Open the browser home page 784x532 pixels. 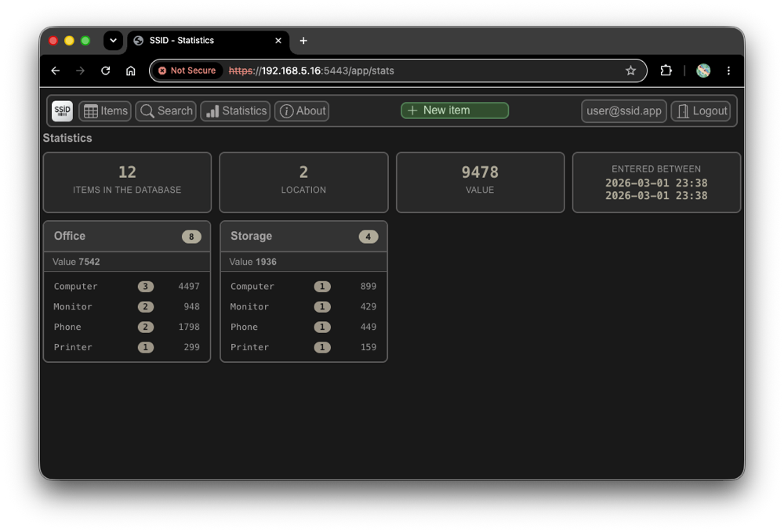[130, 71]
